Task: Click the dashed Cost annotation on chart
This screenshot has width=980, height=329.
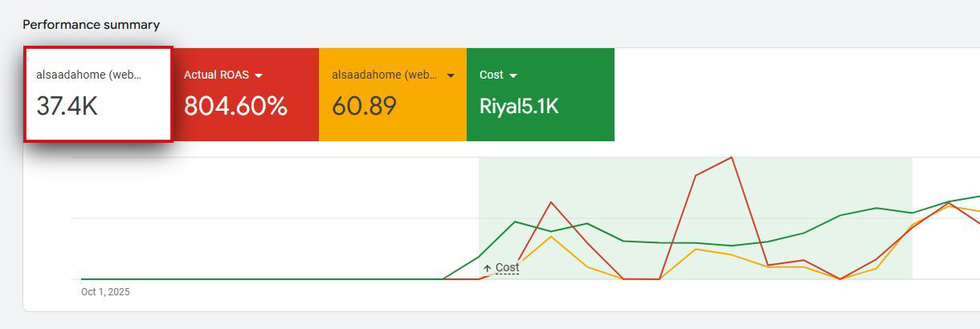Action: pos(507,267)
